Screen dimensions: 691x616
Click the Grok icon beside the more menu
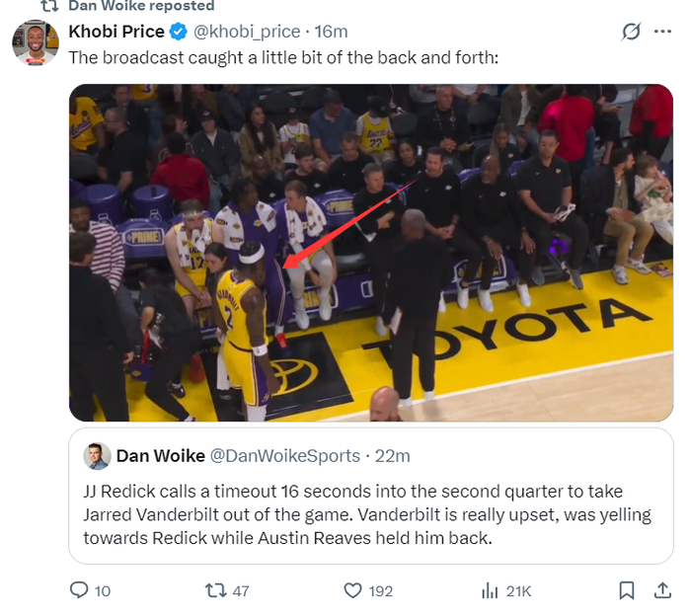tap(631, 33)
